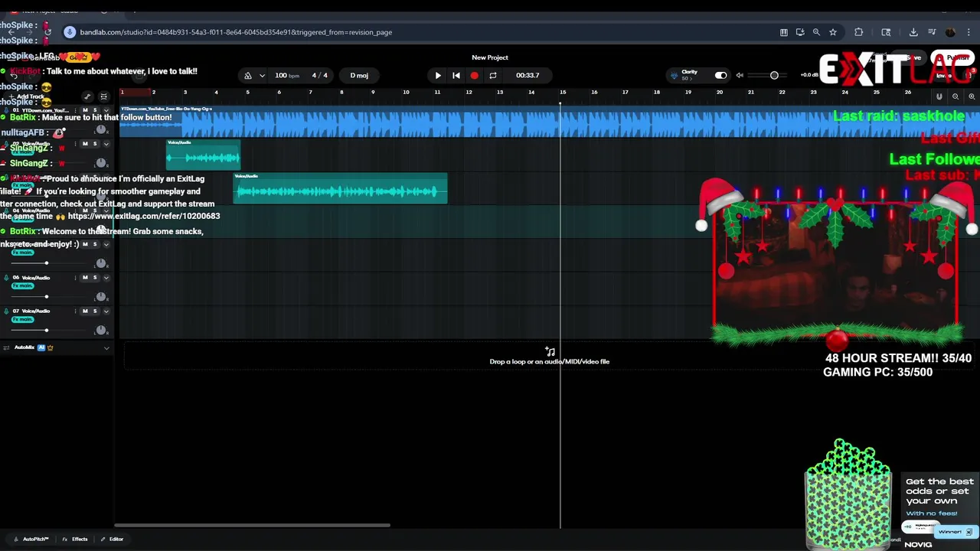Open Fx main on track 05
The image size is (980, 551).
point(22,252)
